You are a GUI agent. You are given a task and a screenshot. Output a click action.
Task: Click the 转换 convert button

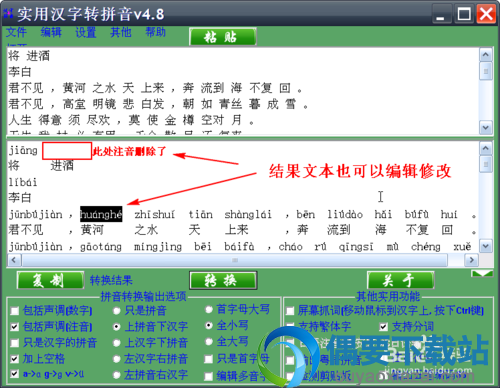click(223, 280)
